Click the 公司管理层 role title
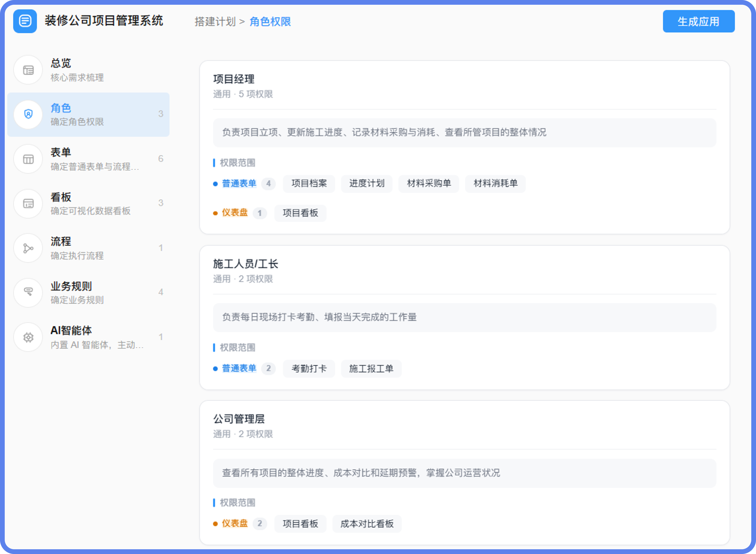The height and width of the screenshot is (554, 756). (x=239, y=419)
